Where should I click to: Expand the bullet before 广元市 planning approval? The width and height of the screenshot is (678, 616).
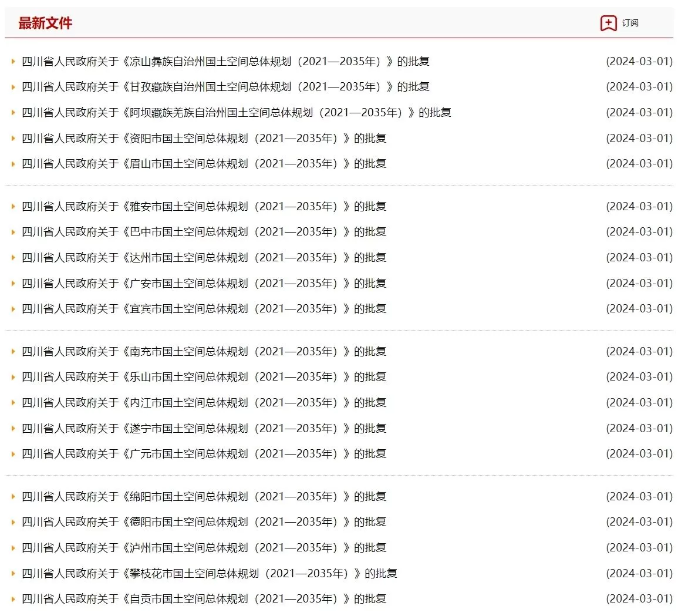pos(13,453)
